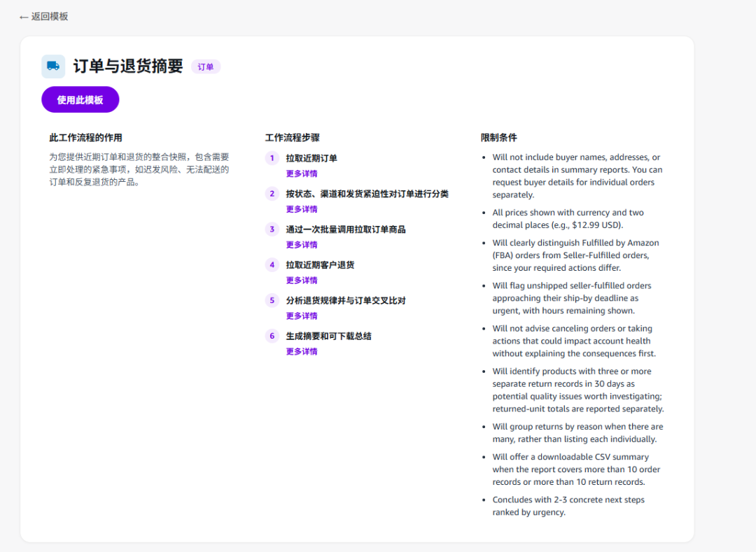Click step title 生成摘要和可下载总结
756x552 pixels.
pos(329,337)
